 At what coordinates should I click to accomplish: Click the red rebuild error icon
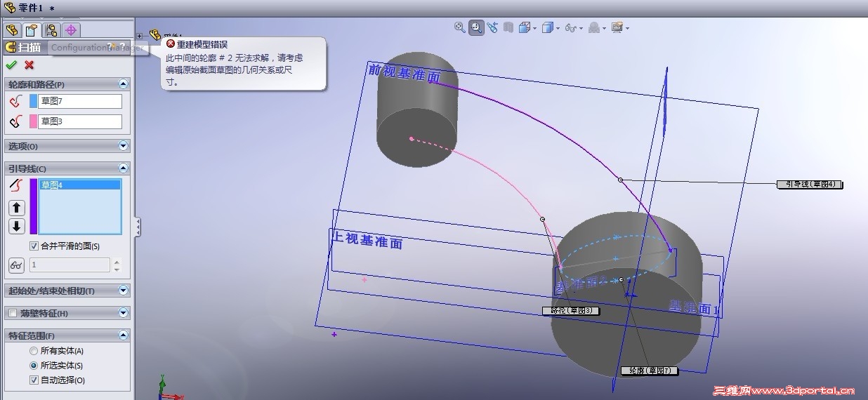click(171, 44)
